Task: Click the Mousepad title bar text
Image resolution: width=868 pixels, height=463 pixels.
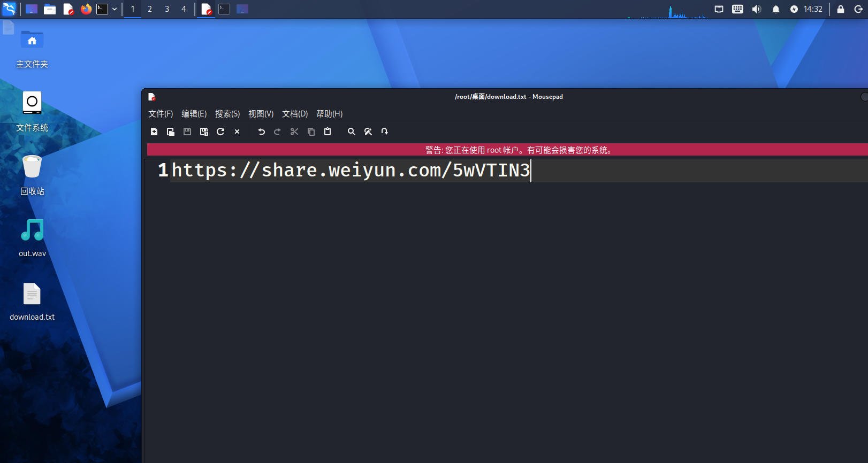Action: [x=509, y=97]
